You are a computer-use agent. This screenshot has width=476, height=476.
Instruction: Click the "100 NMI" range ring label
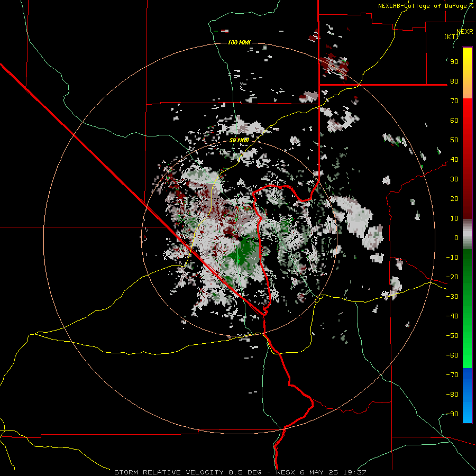point(239,42)
